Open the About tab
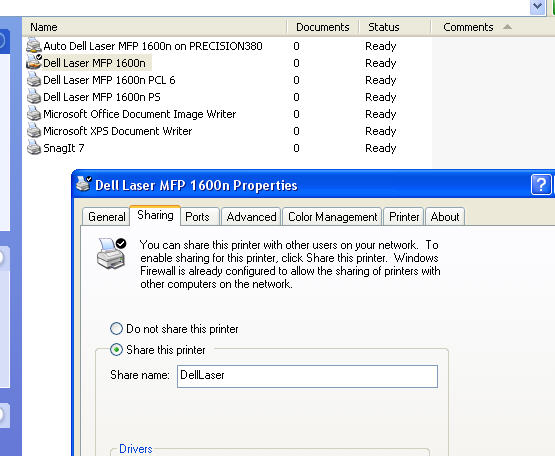 point(445,217)
